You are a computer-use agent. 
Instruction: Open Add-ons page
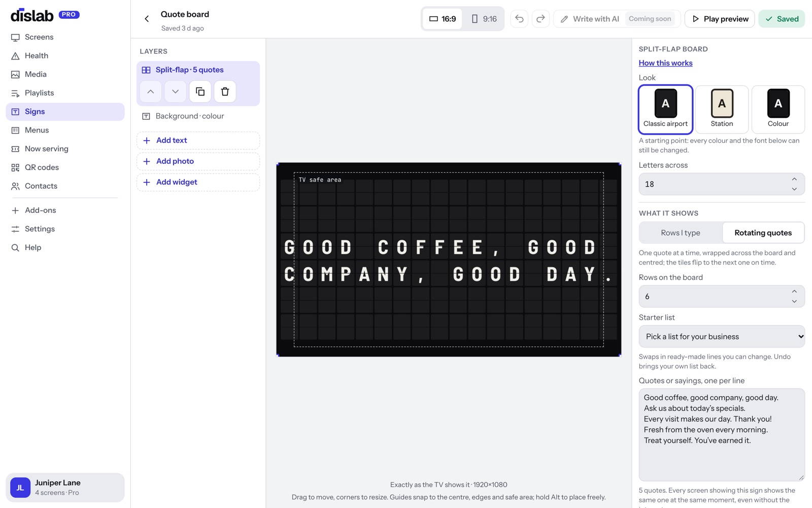pyautogui.click(x=65, y=210)
